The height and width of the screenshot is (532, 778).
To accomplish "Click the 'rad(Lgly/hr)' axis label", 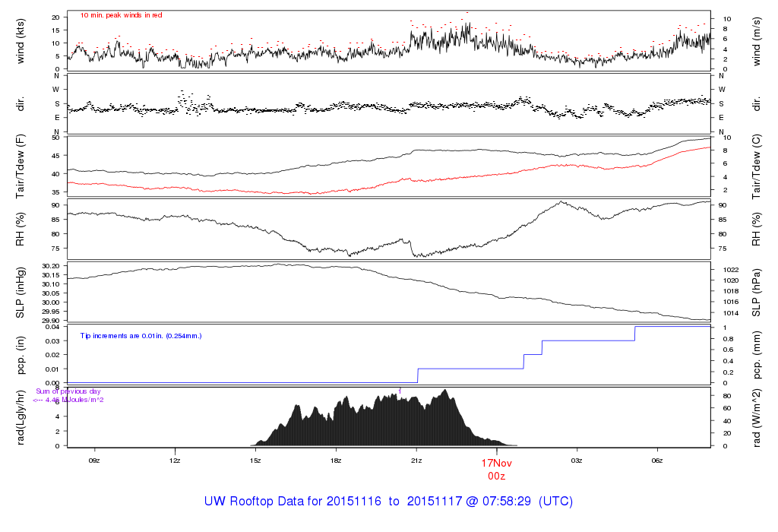I will (x=21, y=418).
